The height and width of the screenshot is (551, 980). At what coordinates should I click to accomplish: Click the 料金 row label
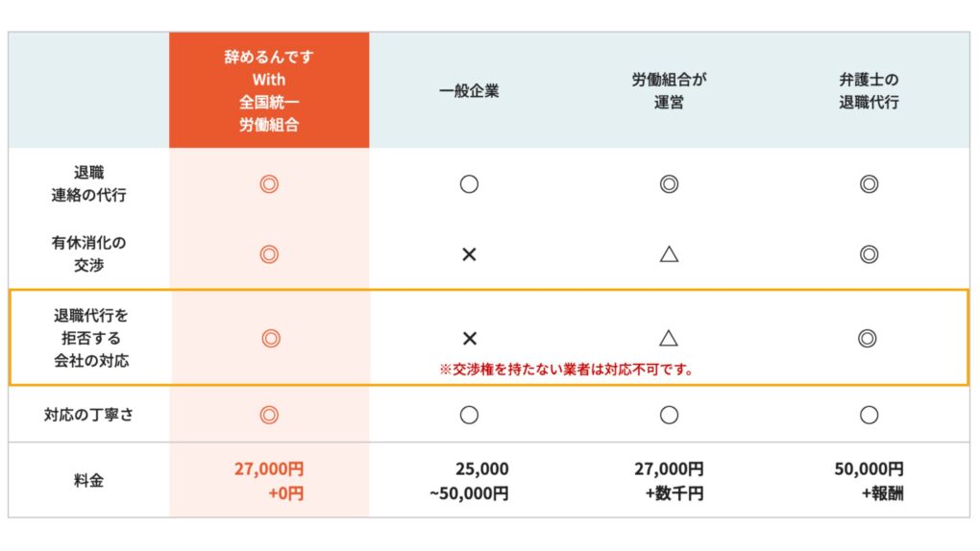pos(88,480)
